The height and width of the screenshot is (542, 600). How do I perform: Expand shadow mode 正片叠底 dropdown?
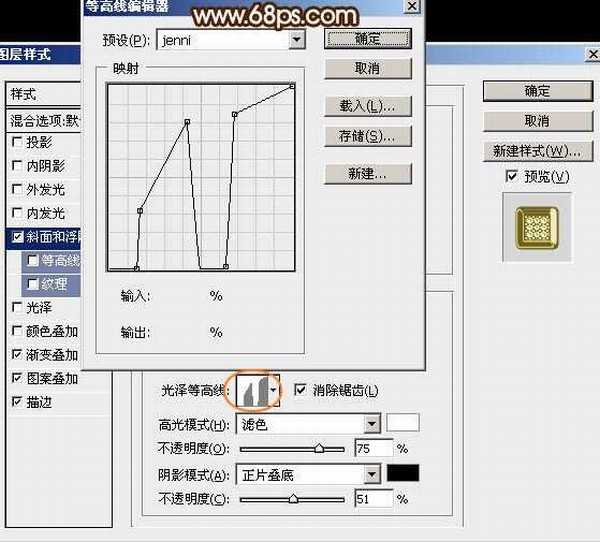(x=371, y=475)
